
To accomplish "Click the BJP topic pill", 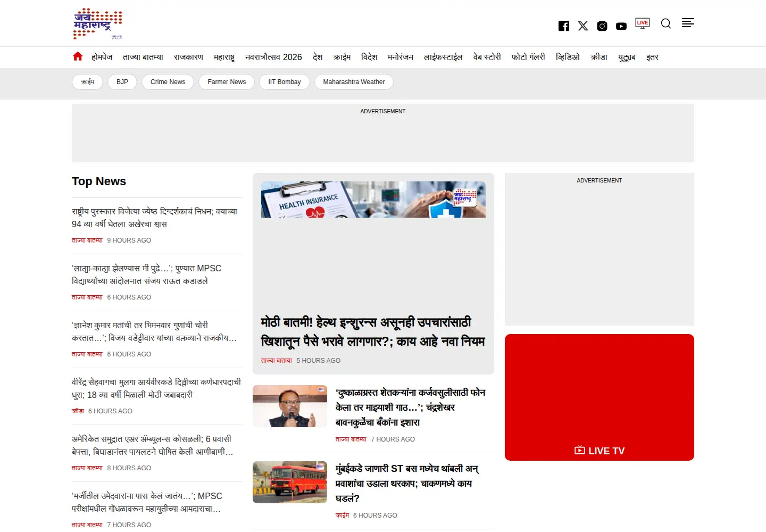I will pyautogui.click(x=122, y=82).
